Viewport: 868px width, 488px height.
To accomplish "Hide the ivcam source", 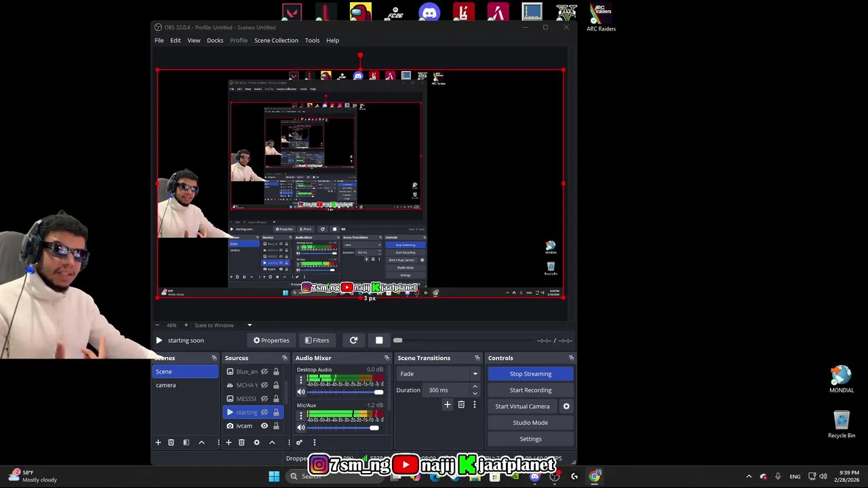I will (264, 426).
